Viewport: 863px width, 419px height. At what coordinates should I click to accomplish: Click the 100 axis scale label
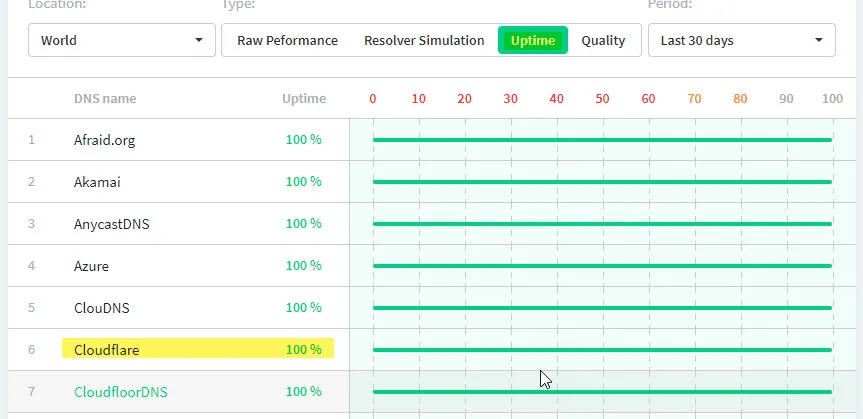pos(832,99)
